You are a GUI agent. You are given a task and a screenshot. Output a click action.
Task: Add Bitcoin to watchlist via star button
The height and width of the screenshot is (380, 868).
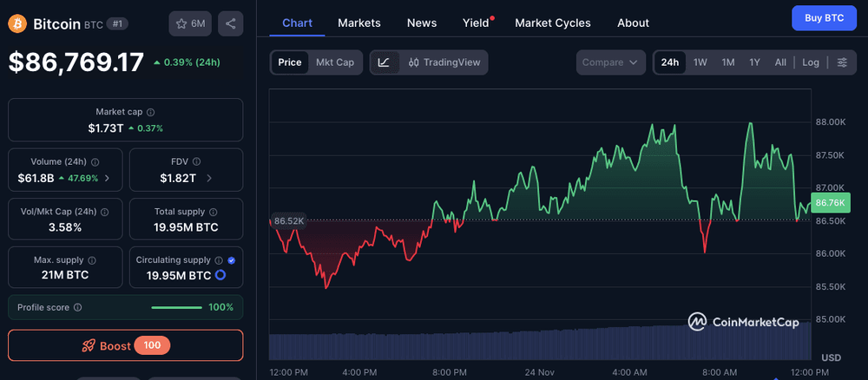[x=190, y=23]
